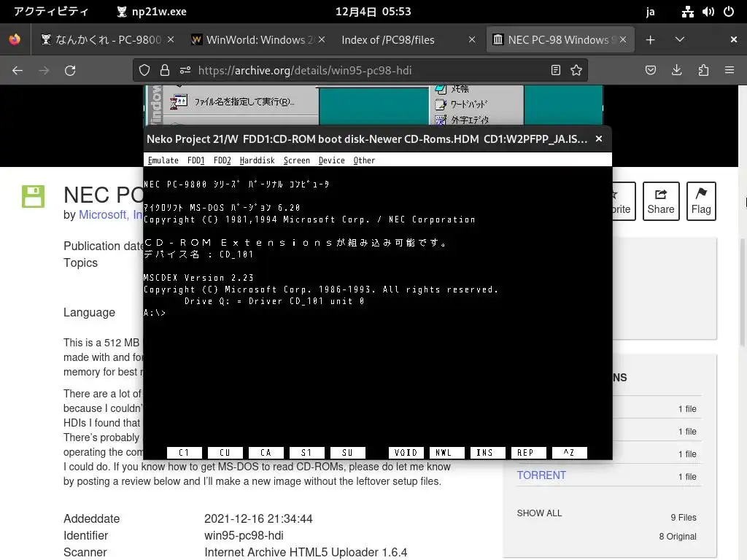Bookmark this page with the star icon
Screen dimensions: 747x560
click(x=576, y=71)
